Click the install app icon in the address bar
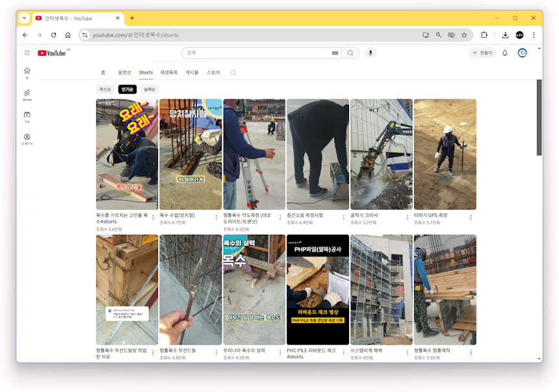This screenshot has height=392, width=559. tap(426, 35)
